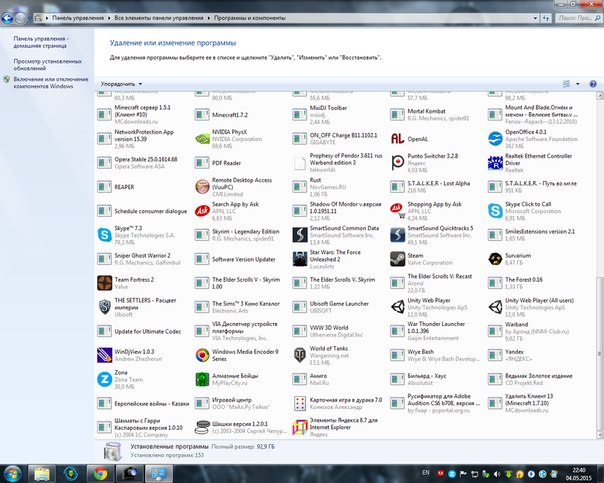The width and height of the screenshot is (604, 483).
Task: Click the World of Tanks icon
Action: pyautogui.click(x=300, y=355)
